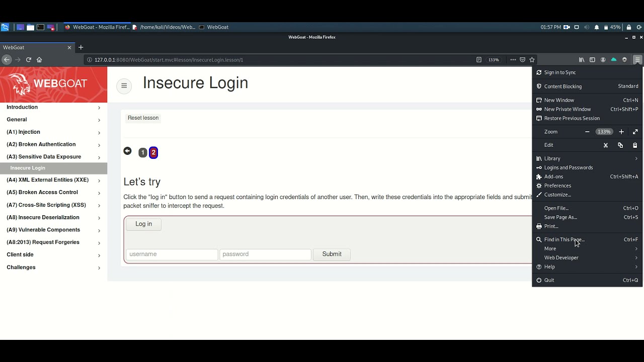Choose Sign in to Sync
Image resolution: width=644 pixels, height=362 pixels.
587,72
